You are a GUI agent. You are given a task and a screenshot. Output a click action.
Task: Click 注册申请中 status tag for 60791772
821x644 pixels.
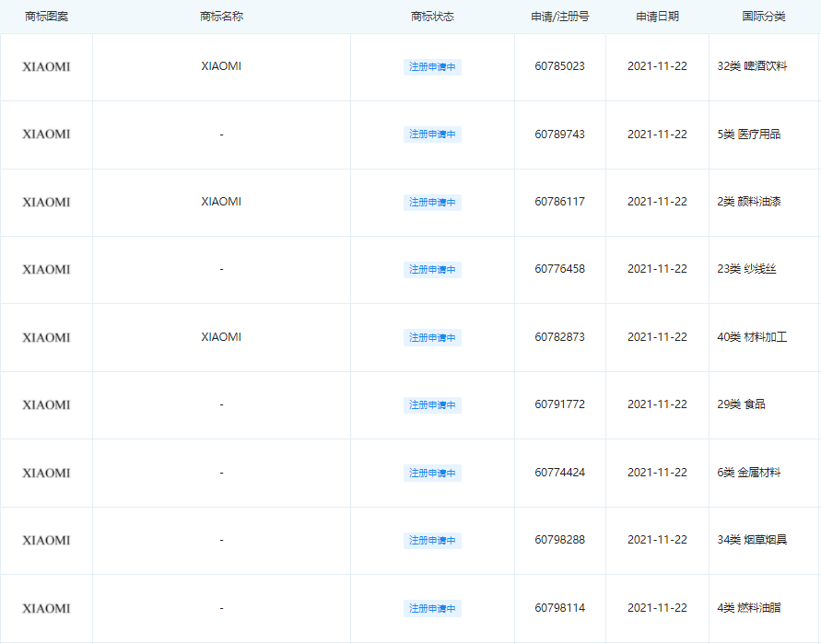(432, 405)
